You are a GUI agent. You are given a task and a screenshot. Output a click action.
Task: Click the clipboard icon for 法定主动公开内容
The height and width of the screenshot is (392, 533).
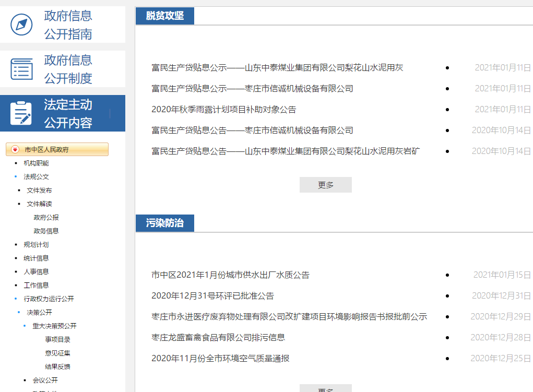21,113
